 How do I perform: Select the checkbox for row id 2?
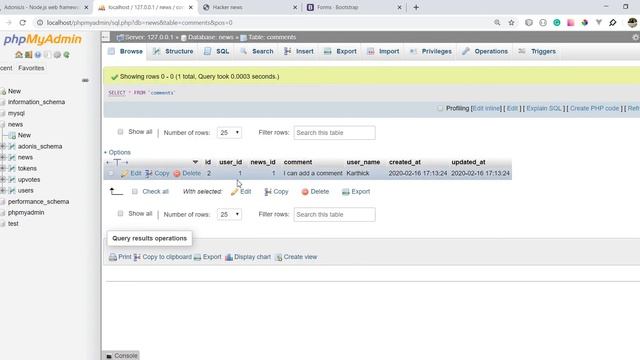[111, 173]
